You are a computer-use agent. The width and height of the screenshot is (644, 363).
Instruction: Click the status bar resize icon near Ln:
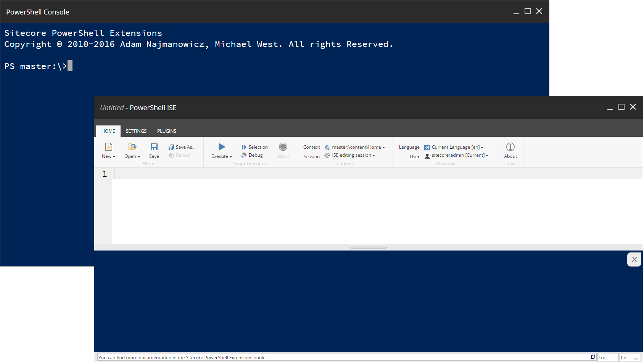tap(593, 357)
